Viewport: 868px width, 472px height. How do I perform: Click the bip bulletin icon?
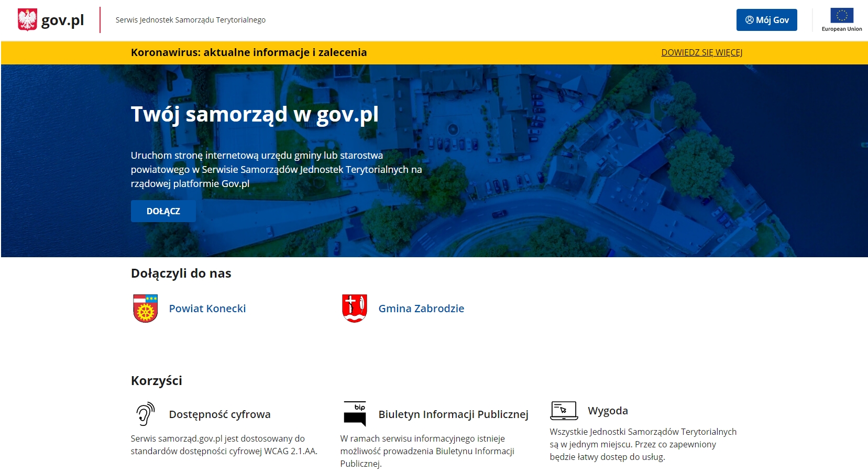[355, 414]
